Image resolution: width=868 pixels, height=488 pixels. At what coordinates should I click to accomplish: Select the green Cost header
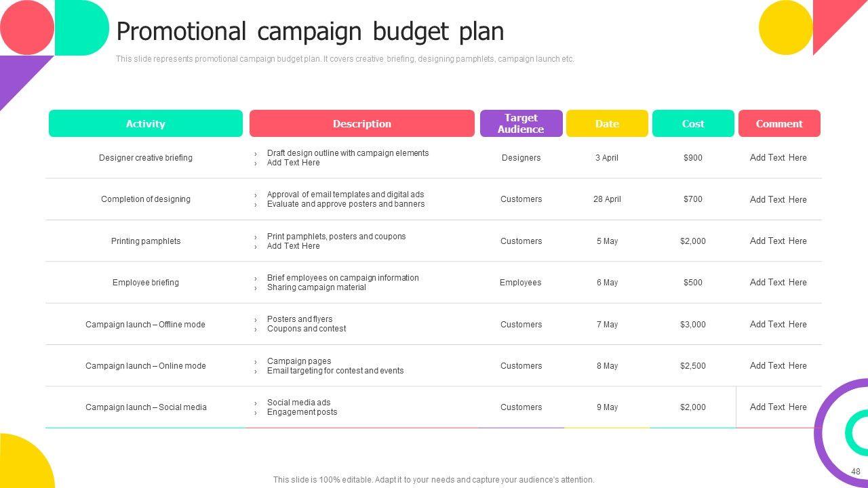(693, 123)
